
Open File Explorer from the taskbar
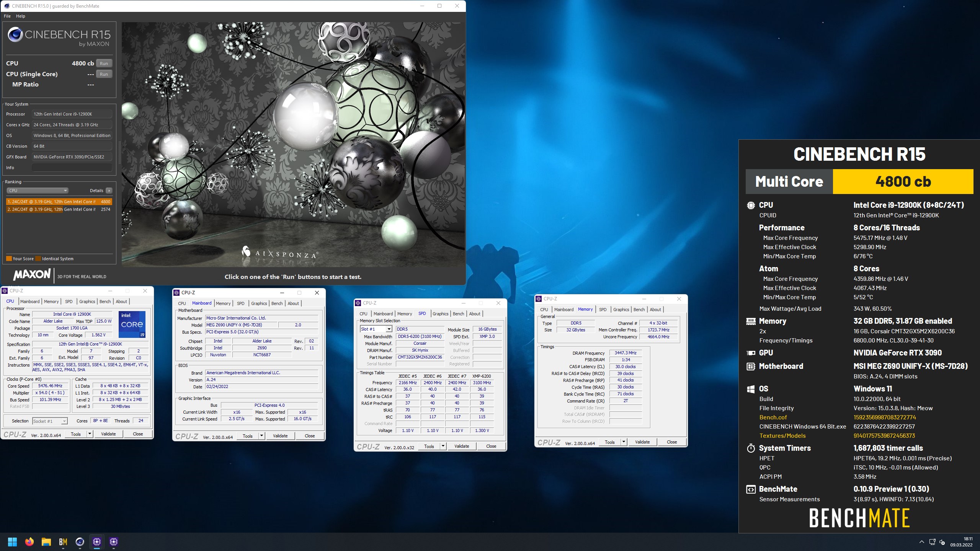(x=46, y=542)
